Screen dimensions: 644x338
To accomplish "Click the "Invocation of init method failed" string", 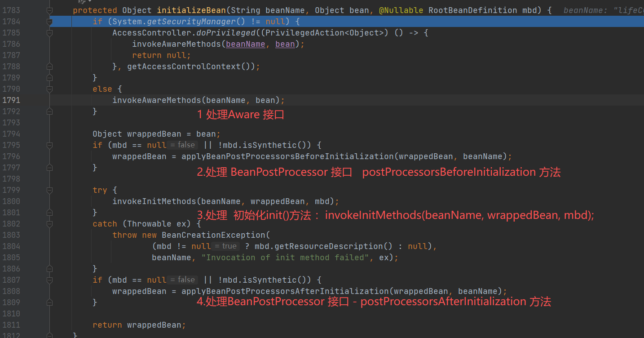I will tap(285, 258).
